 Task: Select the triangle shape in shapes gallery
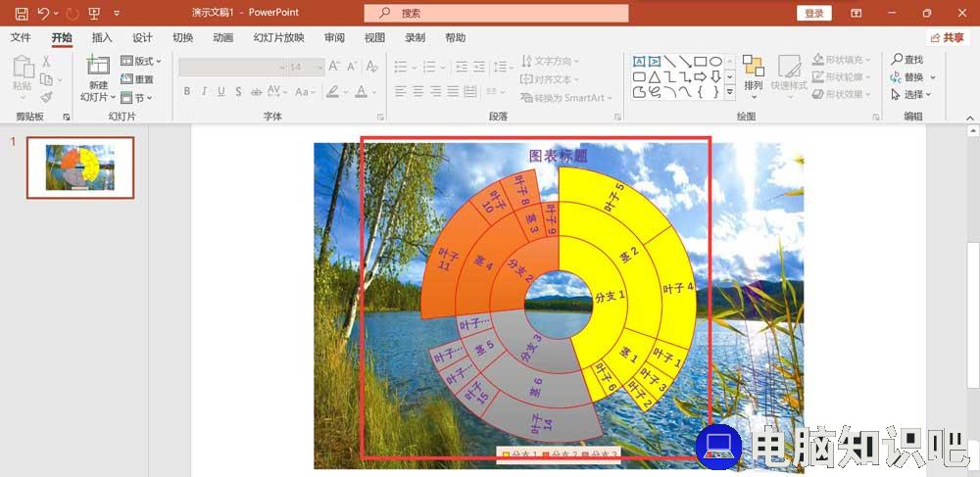click(x=654, y=76)
